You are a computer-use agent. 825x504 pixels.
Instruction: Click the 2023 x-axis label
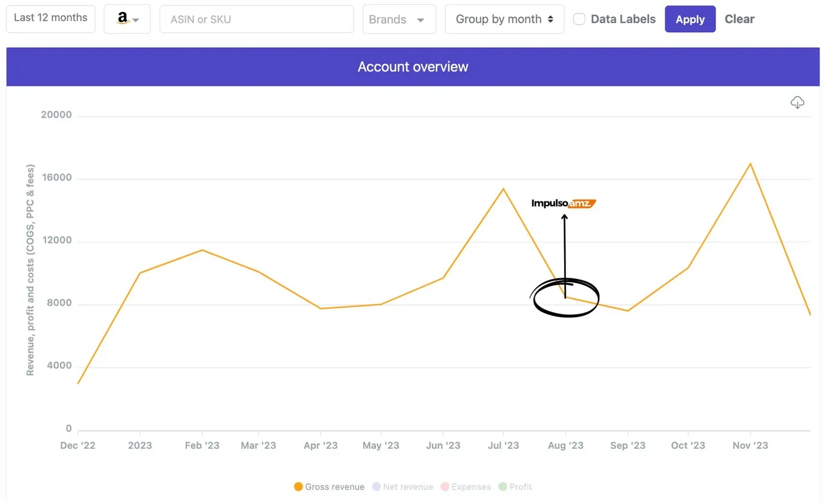click(140, 445)
